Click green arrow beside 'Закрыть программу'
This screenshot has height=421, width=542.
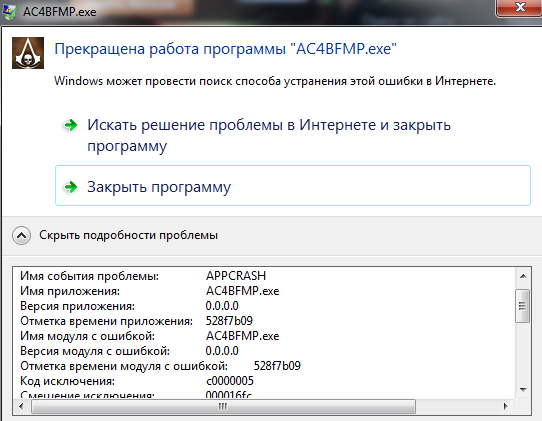click(x=71, y=187)
